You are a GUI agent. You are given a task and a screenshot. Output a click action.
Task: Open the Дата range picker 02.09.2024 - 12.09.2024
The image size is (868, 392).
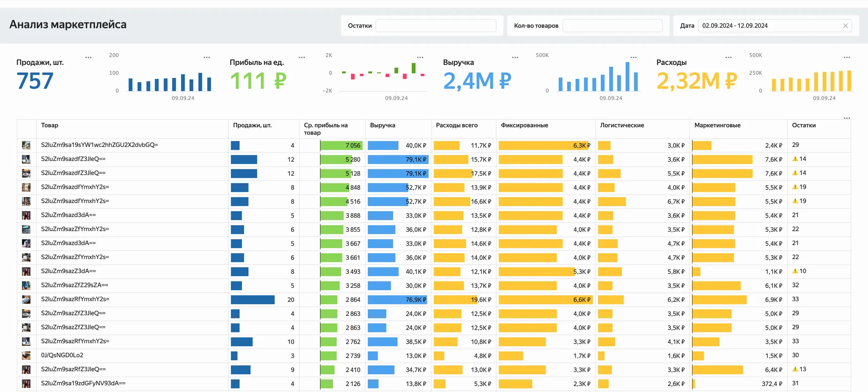[x=769, y=26]
